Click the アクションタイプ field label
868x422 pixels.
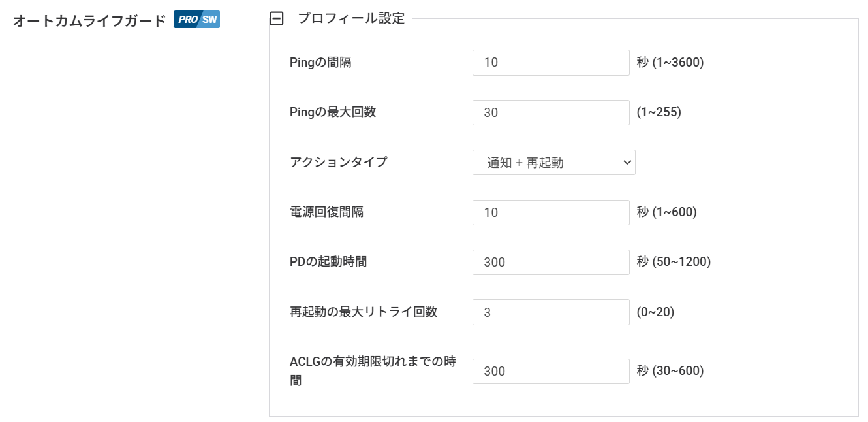coord(338,162)
